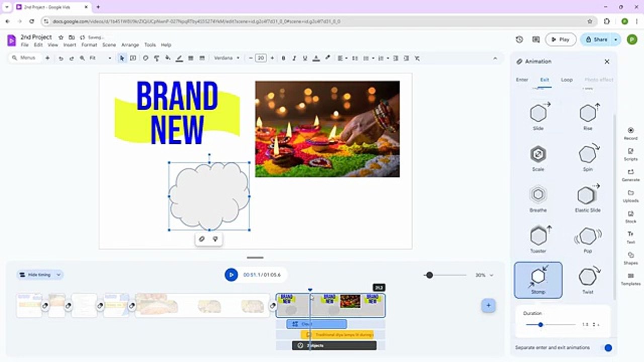Open the Chrome tab search dropdown

pyautogui.click(x=7, y=7)
